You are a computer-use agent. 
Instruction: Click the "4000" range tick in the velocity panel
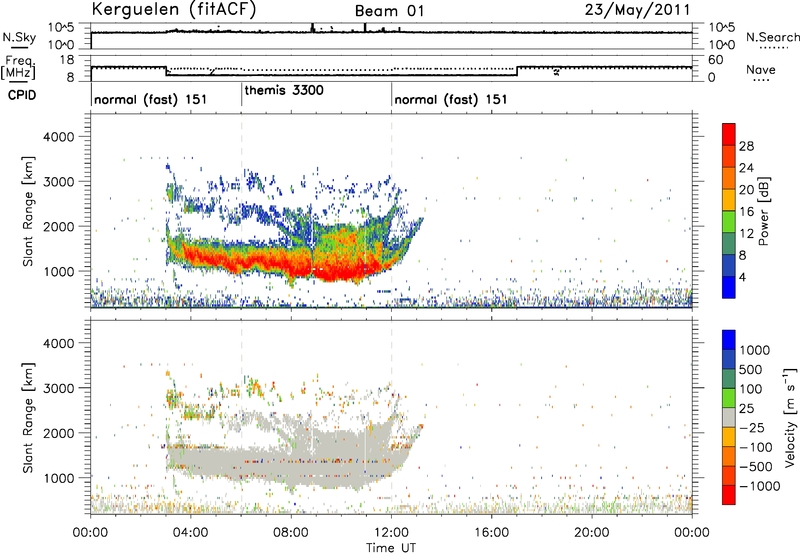point(58,343)
